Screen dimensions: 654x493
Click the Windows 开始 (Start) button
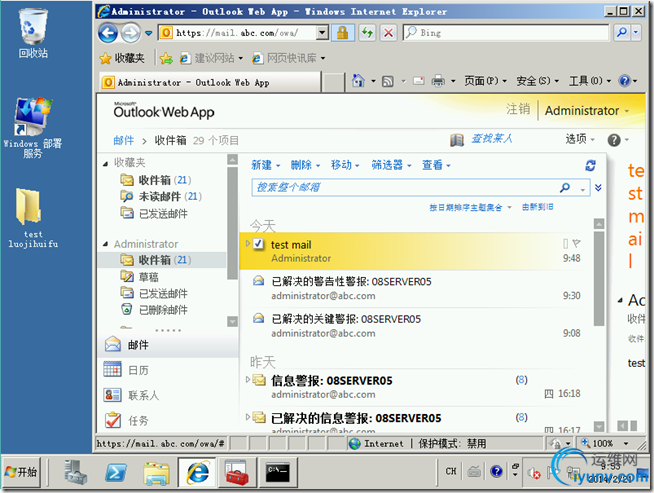tap(21, 472)
